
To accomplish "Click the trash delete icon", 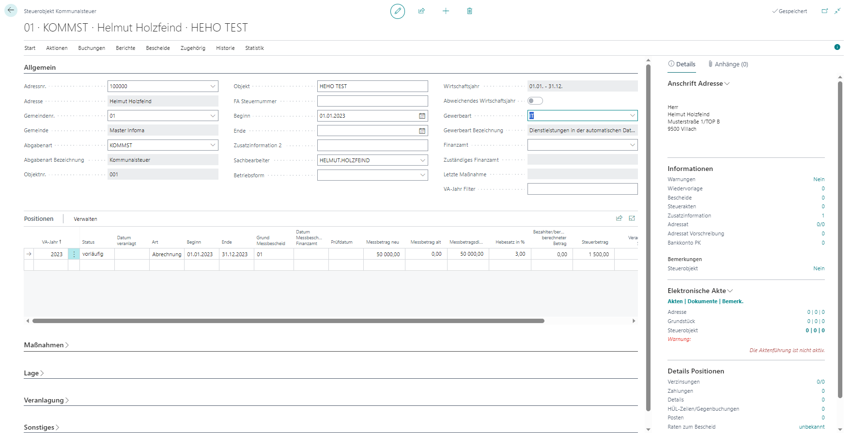I will 469,11.
